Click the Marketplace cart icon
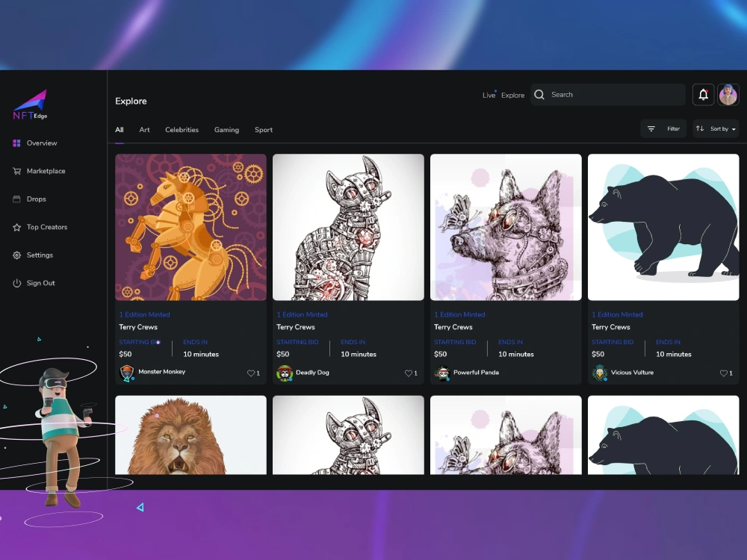The image size is (747, 560). click(16, 171)
